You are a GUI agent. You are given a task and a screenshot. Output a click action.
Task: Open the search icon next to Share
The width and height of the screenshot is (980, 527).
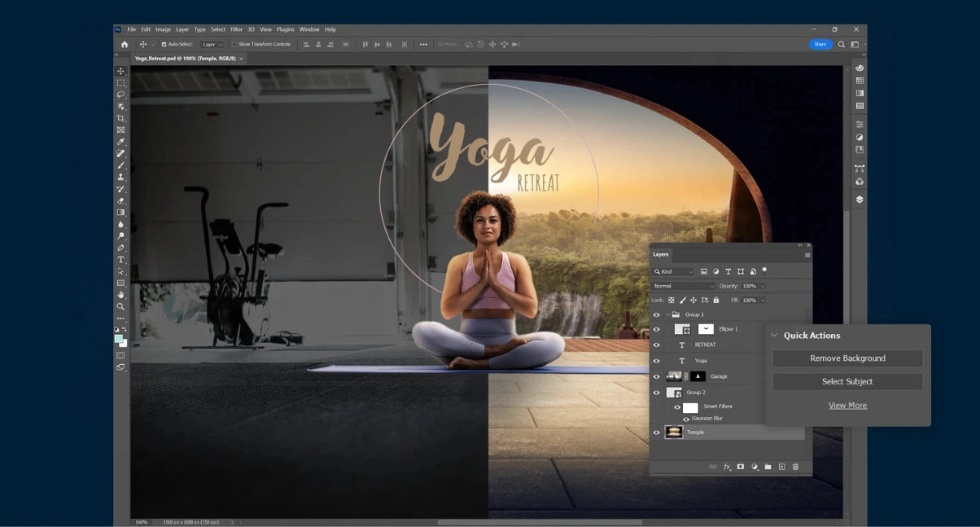pos(842,44)
